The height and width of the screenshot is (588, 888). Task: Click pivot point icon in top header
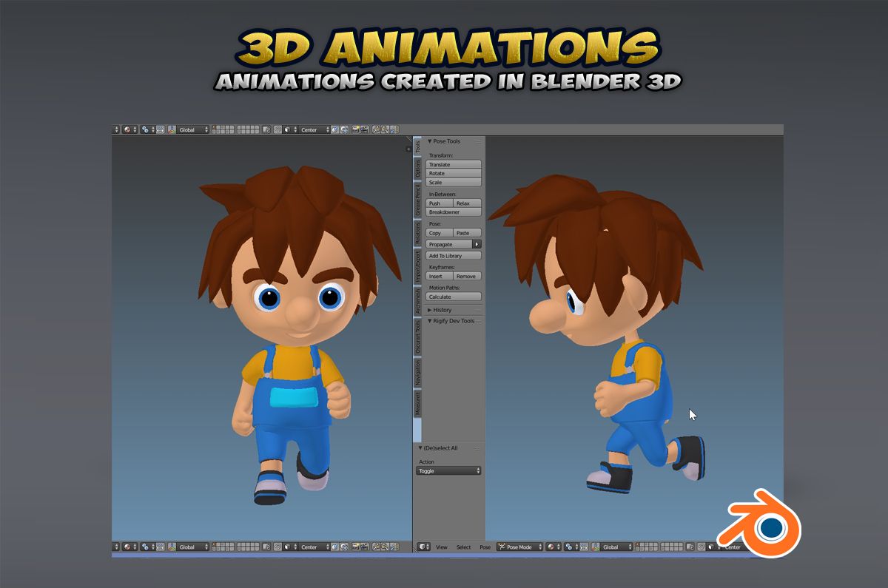pyautogui.click(x=147, y=129)
